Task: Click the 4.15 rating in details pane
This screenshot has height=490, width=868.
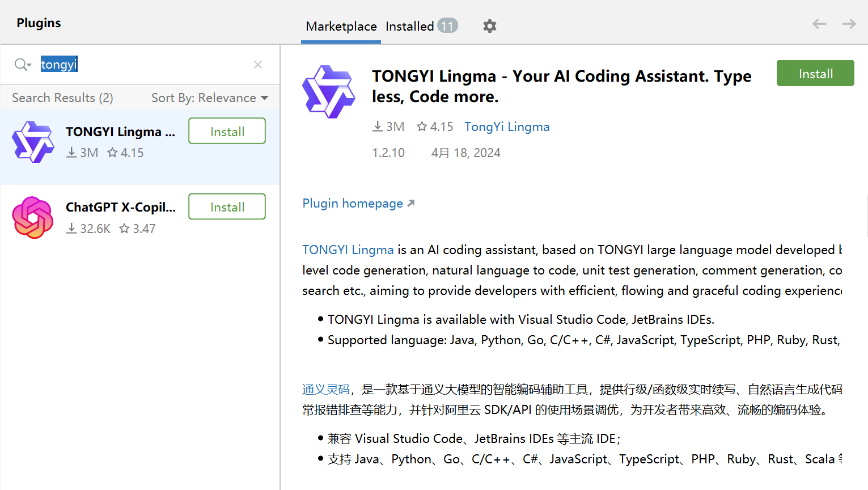Action: tap(435, 127)
